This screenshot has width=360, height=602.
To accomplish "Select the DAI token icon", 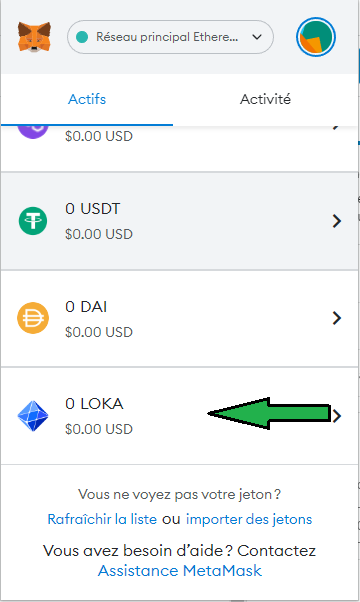I will click(x=33, y=318).
